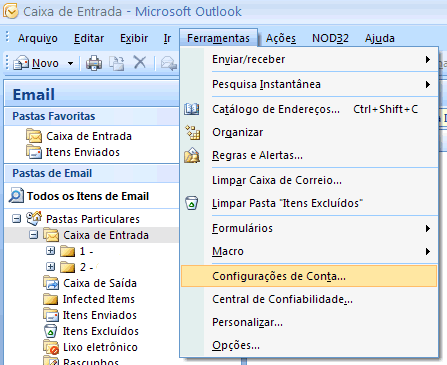The width and height of the screenshot is (447, 365).
Task: Select Configurações de Conta menu item
Action: [x=309, y=276]
